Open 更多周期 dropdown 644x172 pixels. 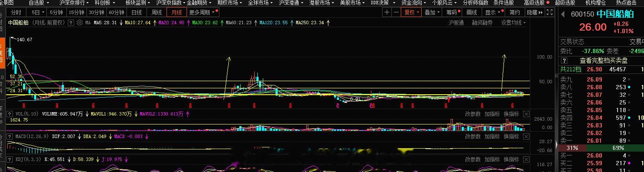coord(203,12)
